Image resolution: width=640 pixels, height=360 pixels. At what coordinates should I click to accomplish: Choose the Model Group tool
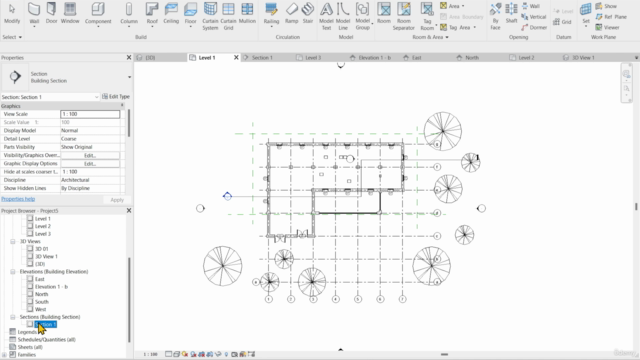tap(362, 16)
